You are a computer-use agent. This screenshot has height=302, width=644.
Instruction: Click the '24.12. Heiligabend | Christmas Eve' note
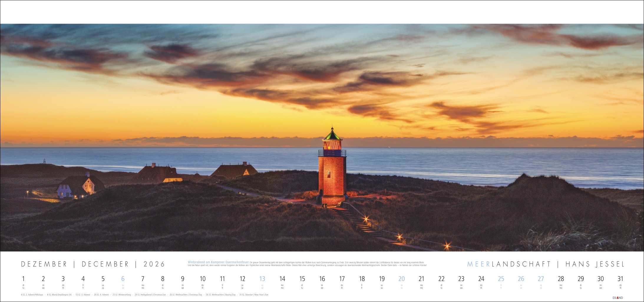[150, 295]
